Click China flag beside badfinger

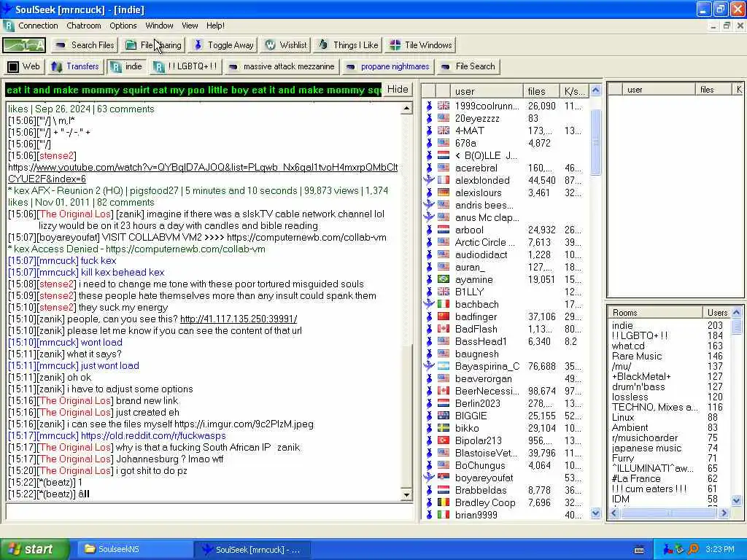(x=444, y=316)
